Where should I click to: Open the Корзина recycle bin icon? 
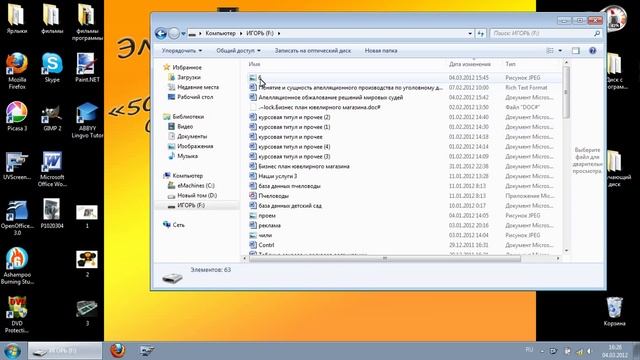point(614,311)
